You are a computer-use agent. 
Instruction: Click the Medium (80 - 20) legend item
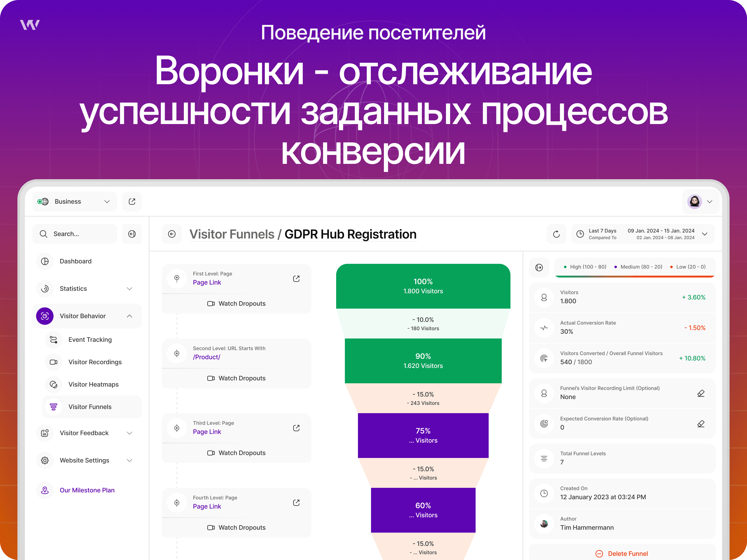pos(638,267)
